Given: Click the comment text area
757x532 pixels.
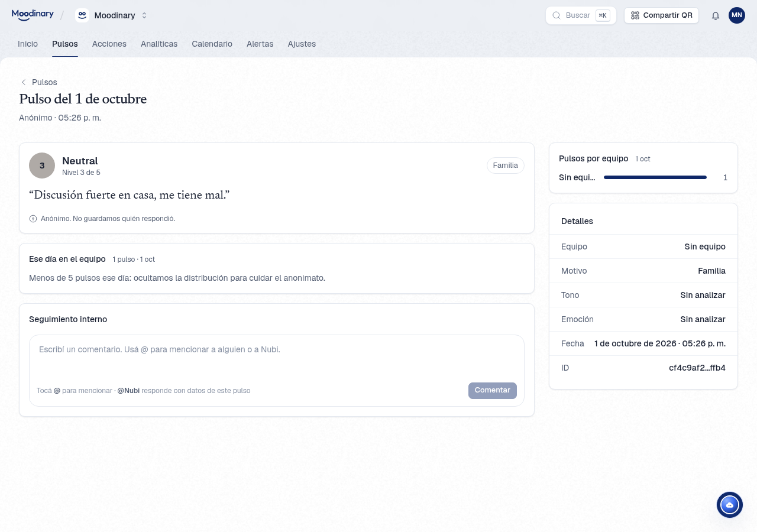Looking at the screenshot, I should [277, 358].
